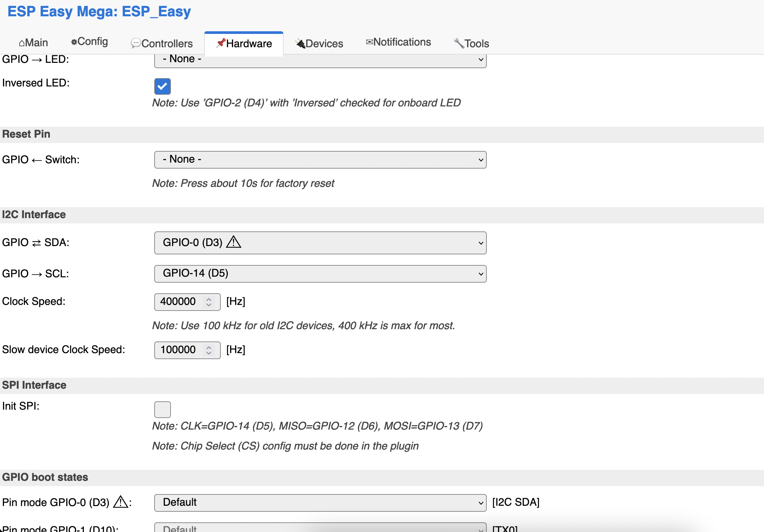The width and height of the screenshot is (764, 532).
Task: Open the Tools tab
Action: tap(471, 44)
